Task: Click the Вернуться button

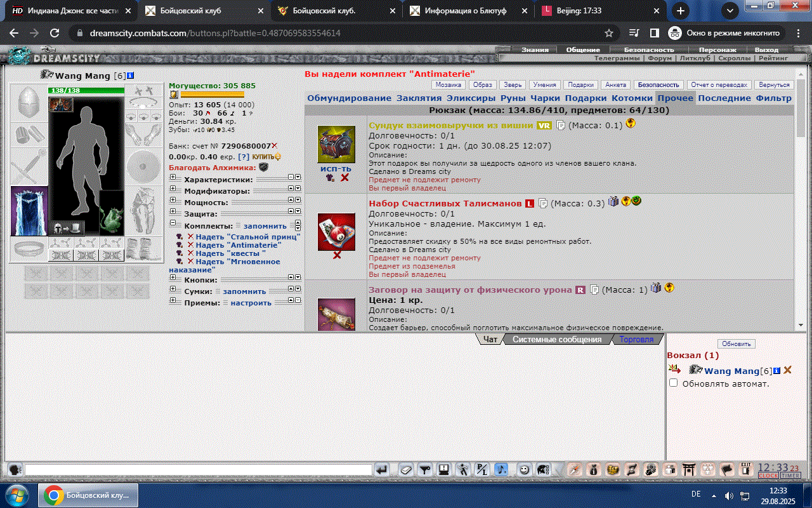Action: click(775, 84)
